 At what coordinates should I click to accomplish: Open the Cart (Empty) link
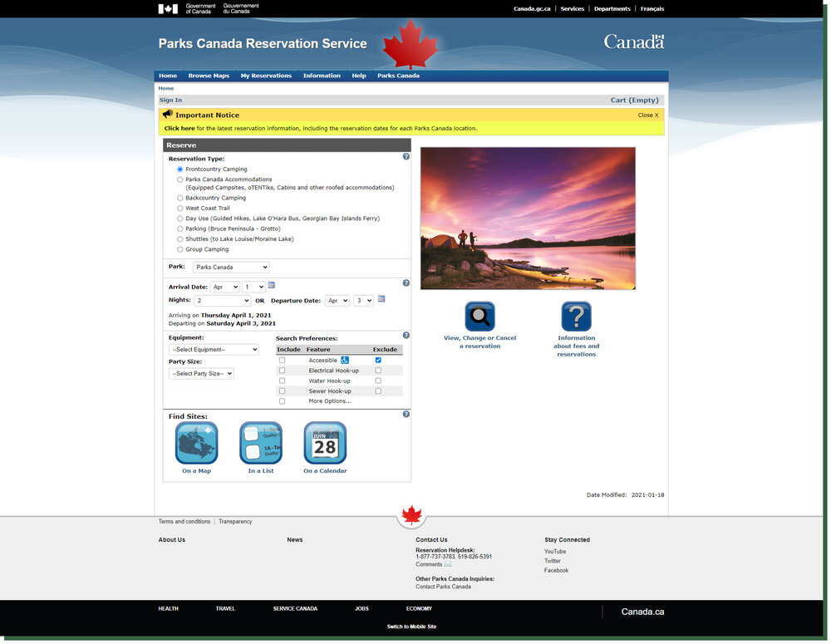click(x=634, y=101)
